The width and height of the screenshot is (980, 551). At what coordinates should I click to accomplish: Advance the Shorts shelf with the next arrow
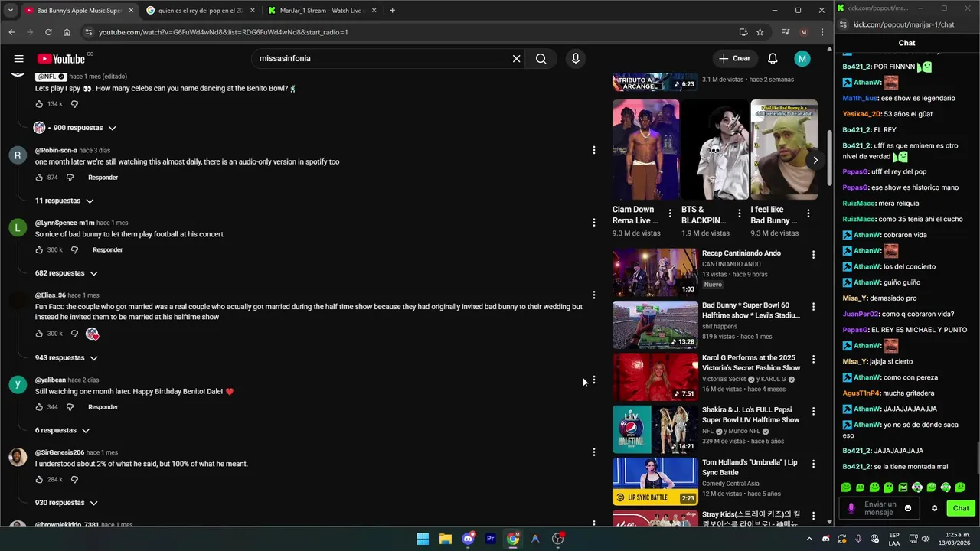click(815, 160)
